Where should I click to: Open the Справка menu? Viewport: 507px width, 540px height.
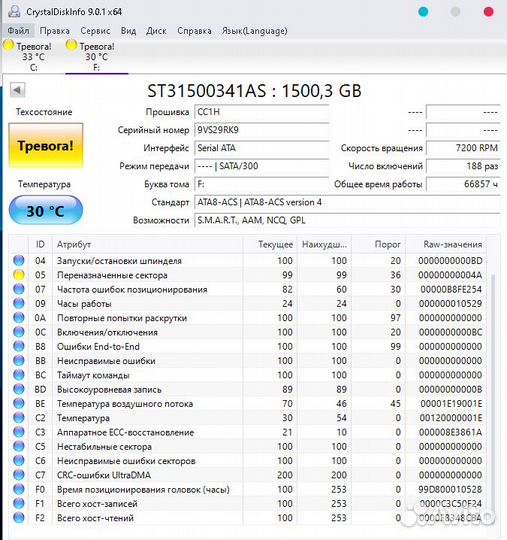pos(194,31)
